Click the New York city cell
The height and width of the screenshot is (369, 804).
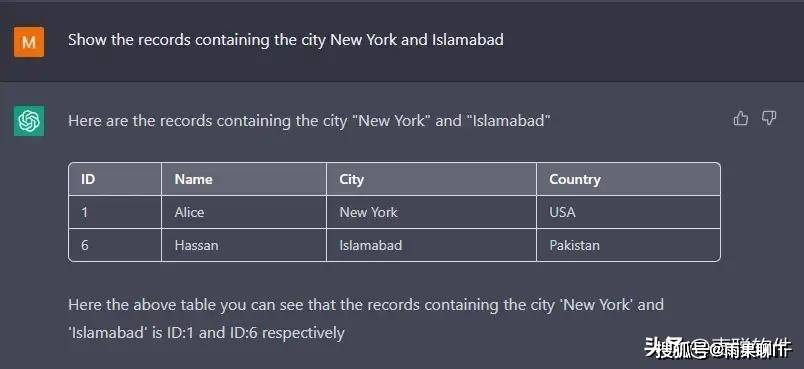pos(431,212)
